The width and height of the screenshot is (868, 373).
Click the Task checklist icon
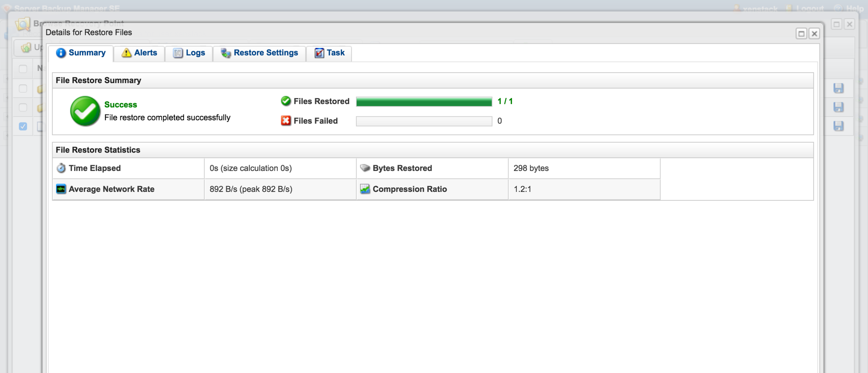(319, 53)
